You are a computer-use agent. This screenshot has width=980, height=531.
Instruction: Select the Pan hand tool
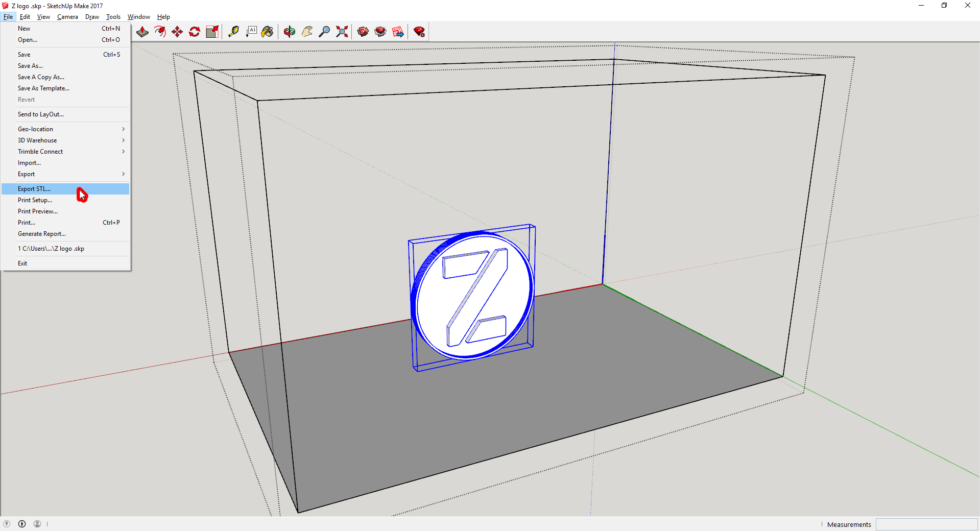tap(307, 32)
